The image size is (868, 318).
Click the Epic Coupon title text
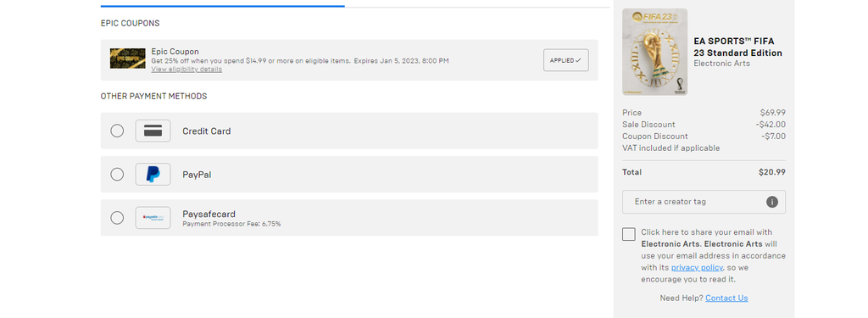pos(175,52)
